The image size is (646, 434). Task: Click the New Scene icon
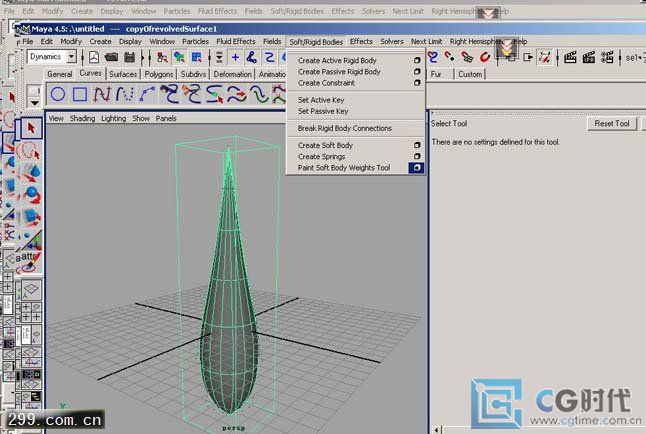94,57
